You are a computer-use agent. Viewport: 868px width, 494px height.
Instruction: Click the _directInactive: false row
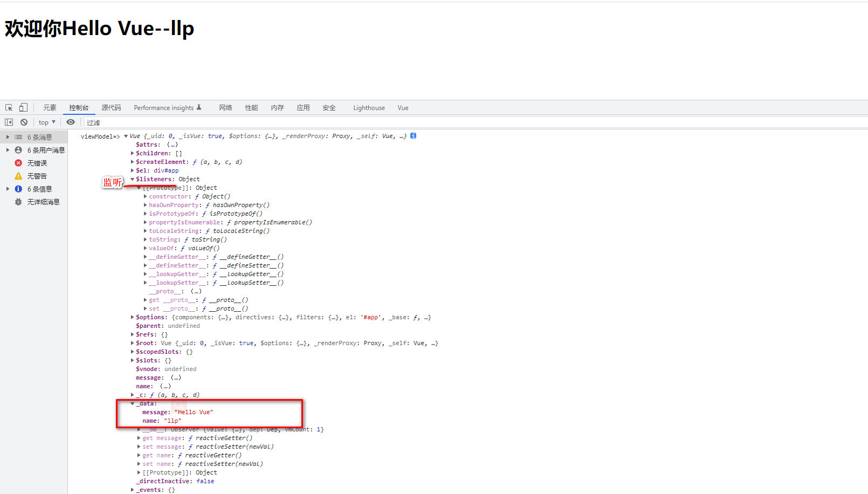pos(175,481)
